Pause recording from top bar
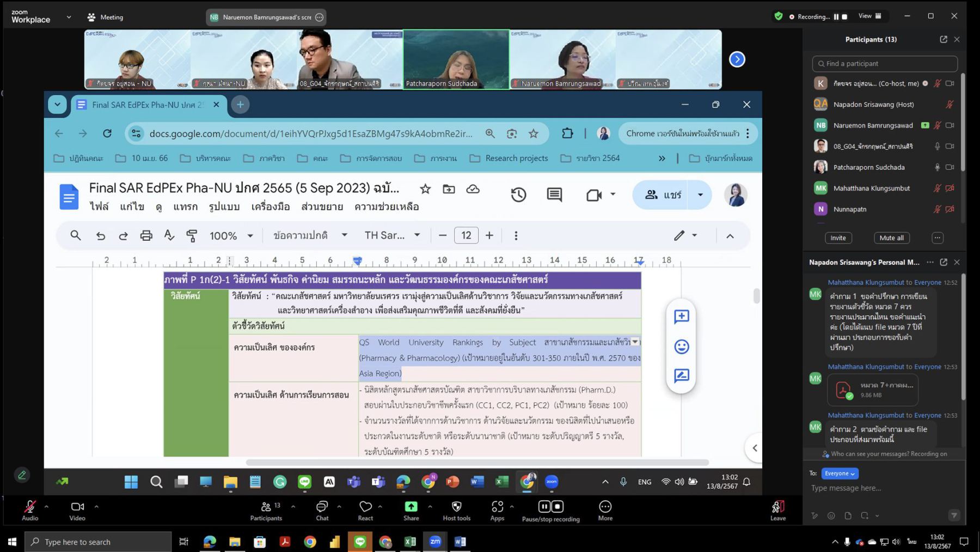The width and height of the screenshot is (980, 552). click(x=836, y=16)
